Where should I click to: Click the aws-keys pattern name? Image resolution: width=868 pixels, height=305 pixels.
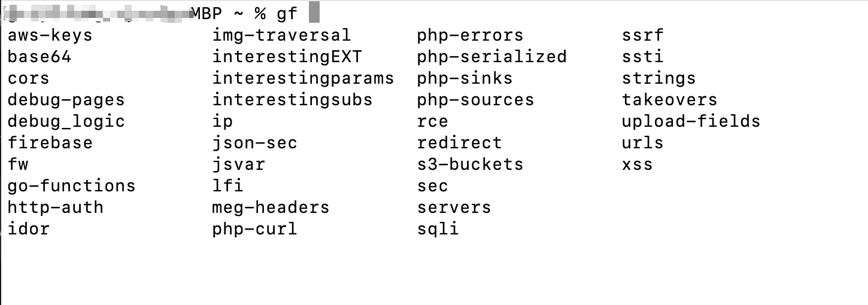point(50,35)
